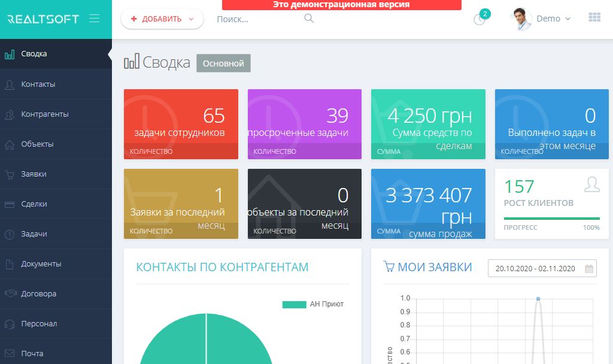This screenshot has width=613, height=364.
Task: Click the Почта envelope icon
Action: point(10,353)
